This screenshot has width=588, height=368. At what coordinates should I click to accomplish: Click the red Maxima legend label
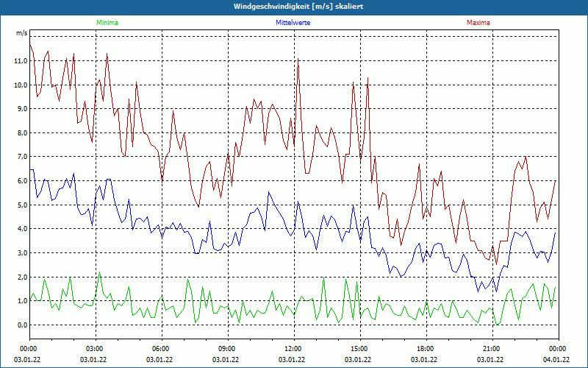point(478,23)
